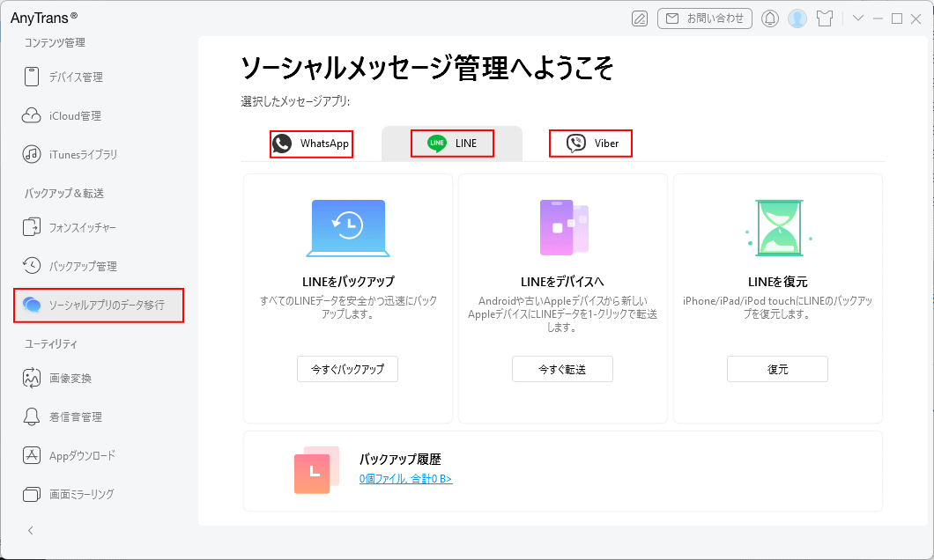Viewport: 934px width, 560px height.
Task: Click the WhatsApp phone logo icon
Action: (x=282, y=144)
